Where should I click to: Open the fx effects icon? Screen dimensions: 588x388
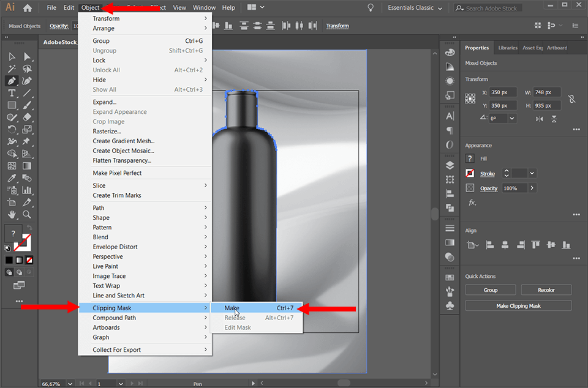click(x=472, y=203)
